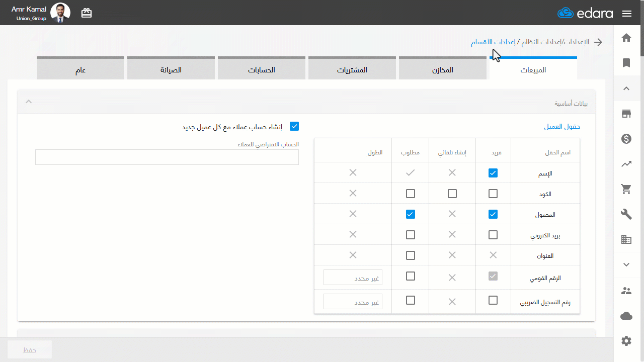Click الحساب الافتراضي للعملاء input field

tap(167, 157)
